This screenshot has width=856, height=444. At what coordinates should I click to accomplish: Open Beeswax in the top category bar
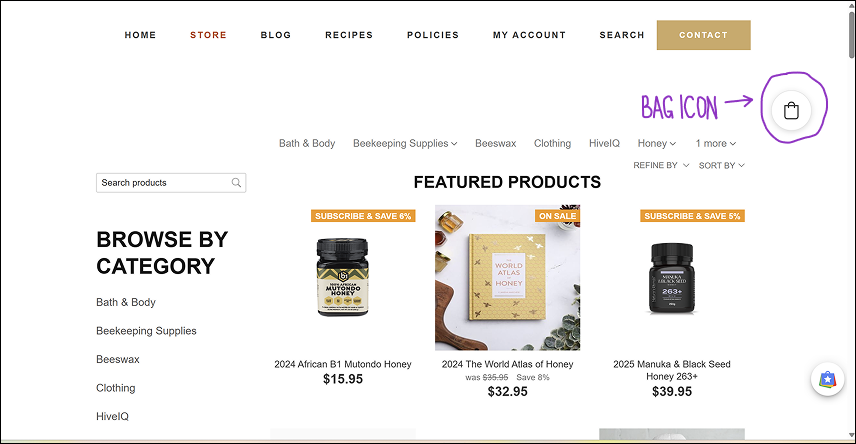pos(496,143)
